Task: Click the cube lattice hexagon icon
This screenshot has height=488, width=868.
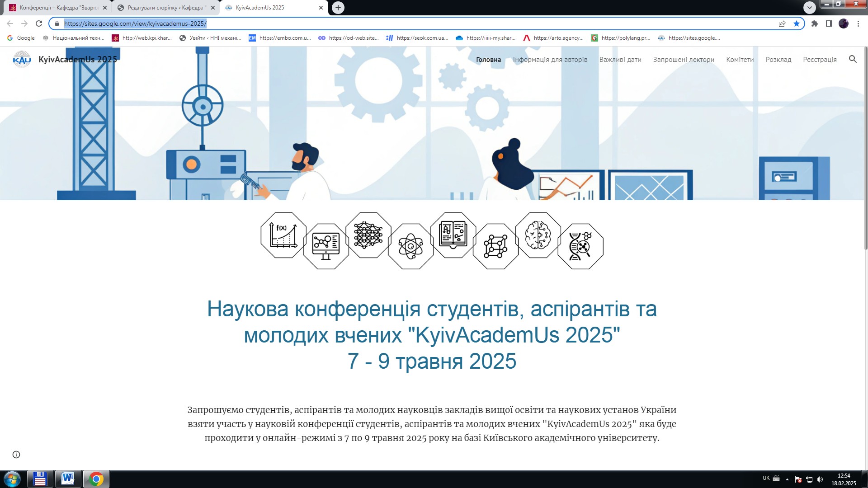Action: point(496,246)
